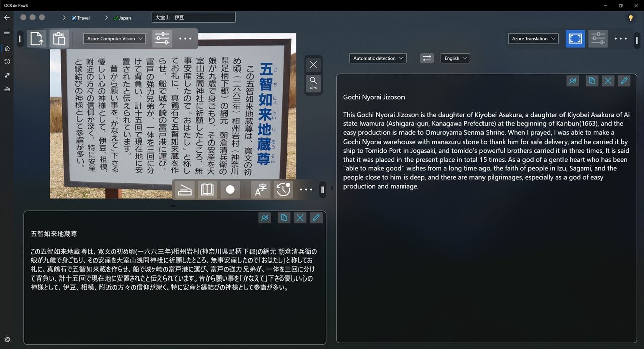Read aloud the translated English text

coord(573,81)
